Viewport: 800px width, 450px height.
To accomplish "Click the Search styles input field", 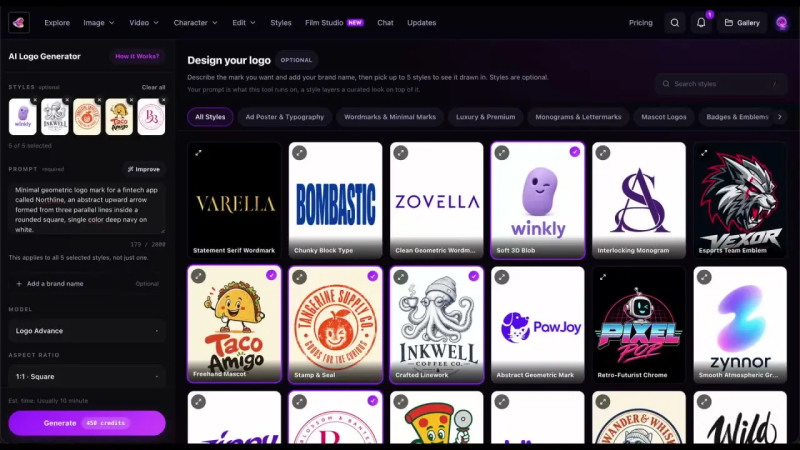I will click(721, 84).
